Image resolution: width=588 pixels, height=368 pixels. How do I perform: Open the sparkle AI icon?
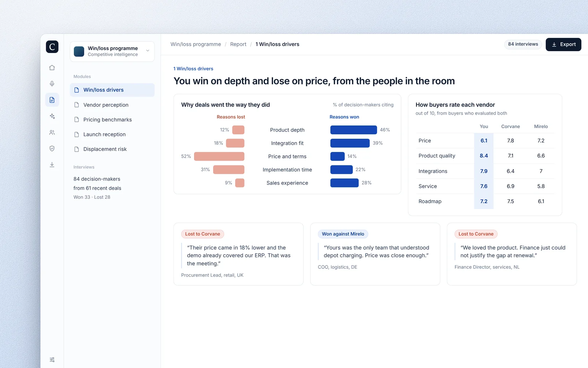point(52,116)
